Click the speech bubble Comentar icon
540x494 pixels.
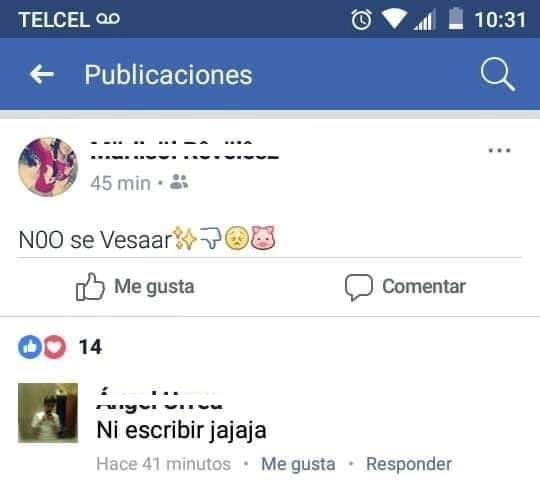coord(359,287)
